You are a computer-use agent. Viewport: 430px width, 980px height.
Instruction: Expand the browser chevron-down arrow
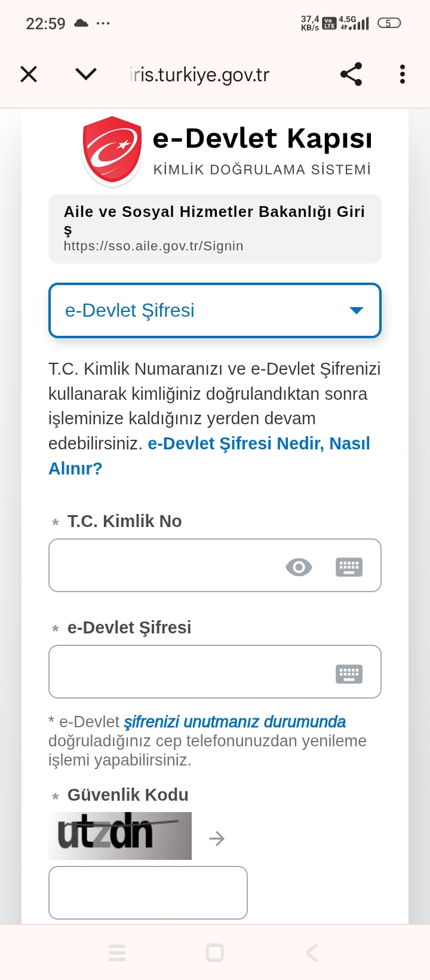[x=86, y=74]
